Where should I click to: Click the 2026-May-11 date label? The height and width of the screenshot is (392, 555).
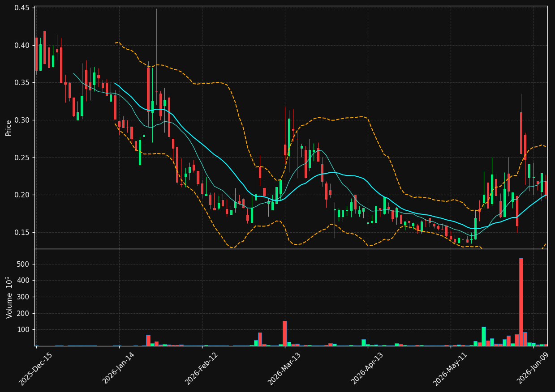[x=450, y=368]
